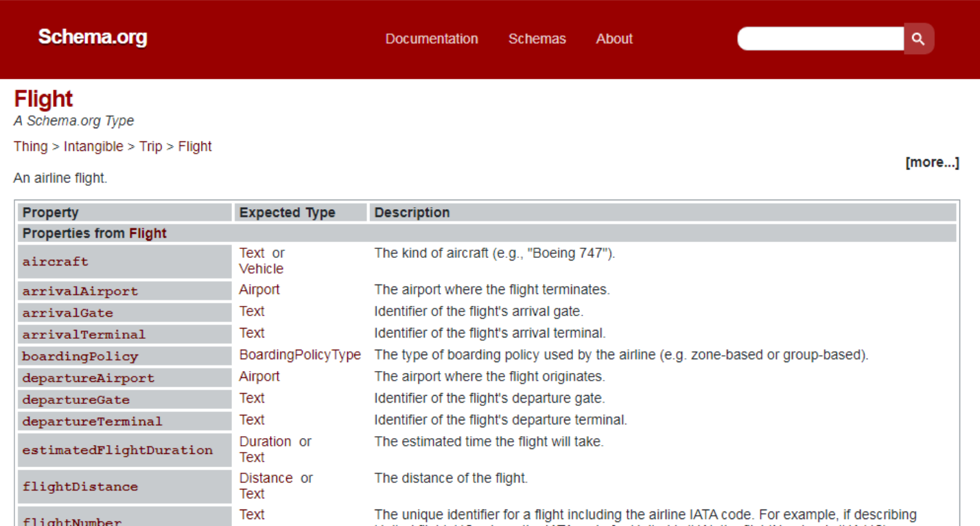Screen dimensions: 980x526
Task: Click the boarding policy description text
Action: pyautogui.click(x=622, y=355)
